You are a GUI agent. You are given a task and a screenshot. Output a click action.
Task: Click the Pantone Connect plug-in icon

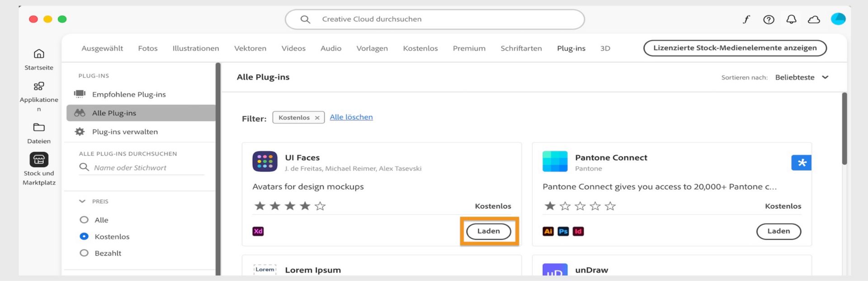[555, 162]
